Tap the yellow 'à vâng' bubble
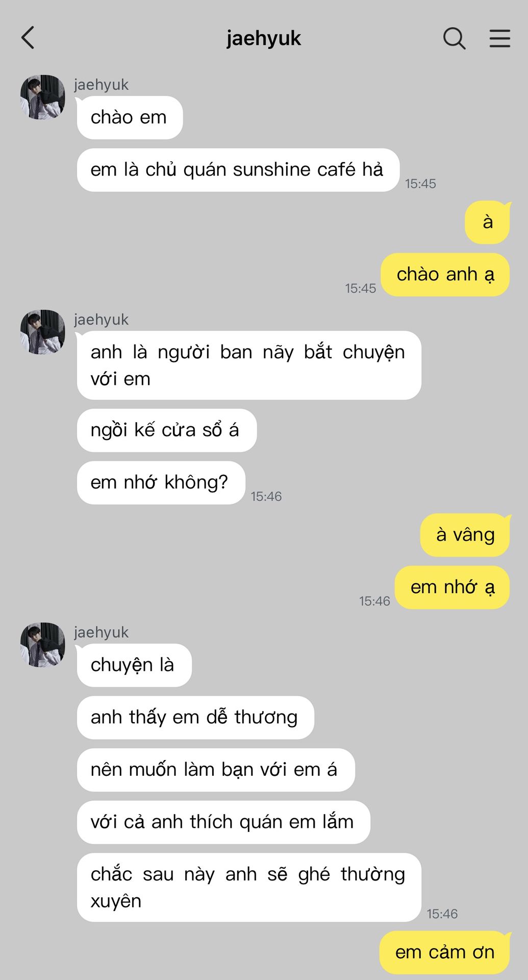This screenshot has width=528, height=980. point(465,535)
